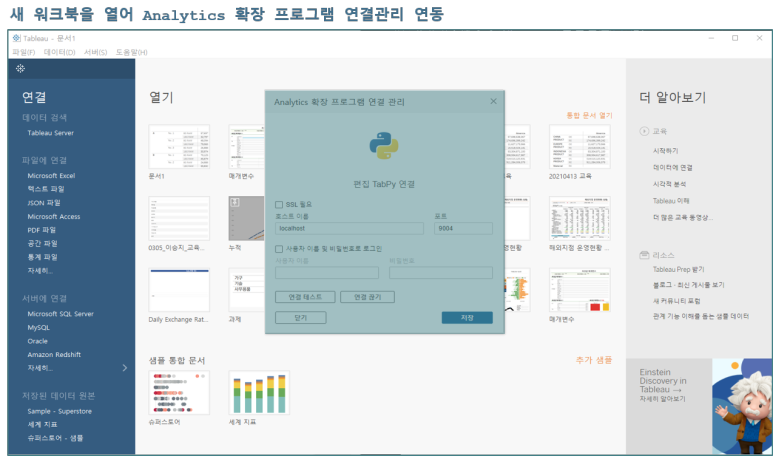Connect to Amazon Redshift
This screenshot has width=773, height=456.
click(54, 354)
